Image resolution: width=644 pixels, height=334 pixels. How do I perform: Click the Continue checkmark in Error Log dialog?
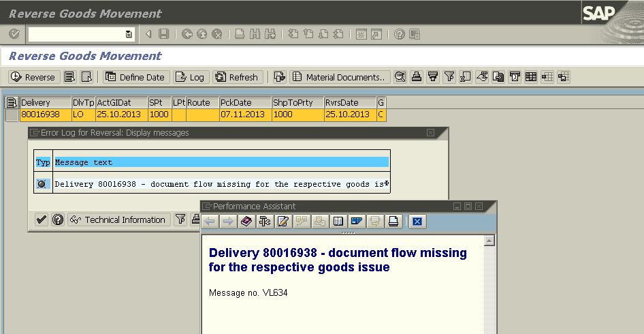(x=42, y=219)
